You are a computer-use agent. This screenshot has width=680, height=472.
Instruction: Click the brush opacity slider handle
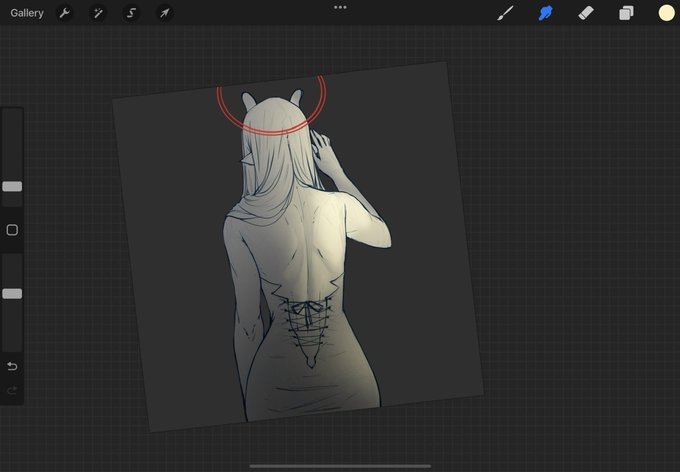pyautogui.click(x=12, y=294)
